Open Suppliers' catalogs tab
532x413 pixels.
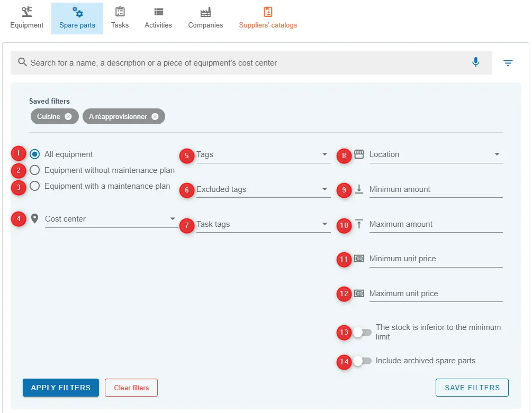[x=268, y=19]
